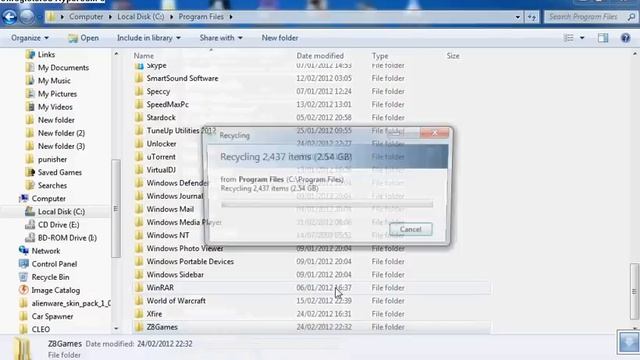
Task: Click the Network icon in the sidebar
Action: click(24, 251)
